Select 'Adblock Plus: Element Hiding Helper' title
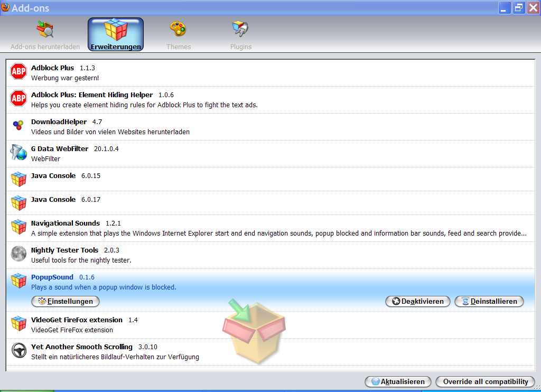 click(x=92, y=95)
